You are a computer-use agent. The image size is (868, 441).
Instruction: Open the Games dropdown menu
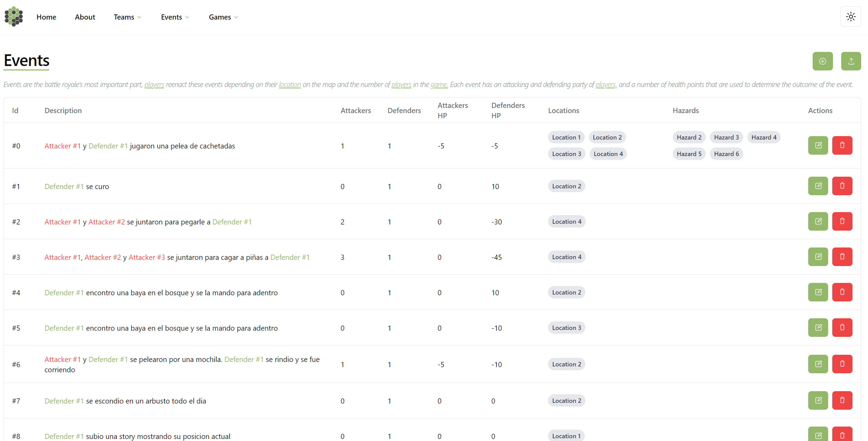tap(223, 17)
